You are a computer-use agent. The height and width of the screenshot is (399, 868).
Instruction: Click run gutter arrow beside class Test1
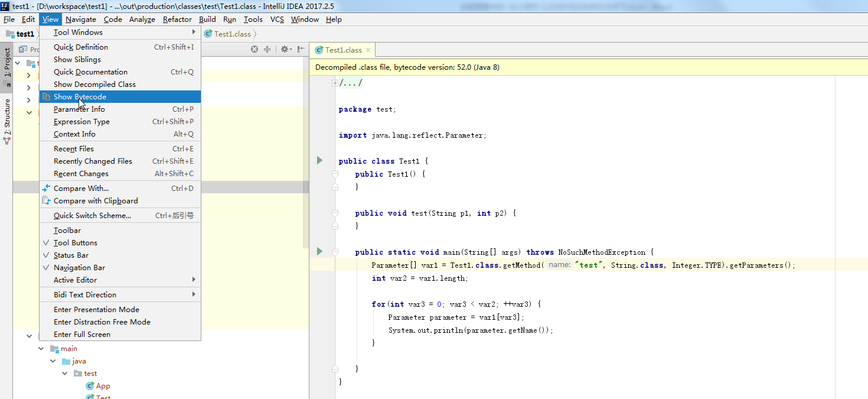[x=319, y=160]
